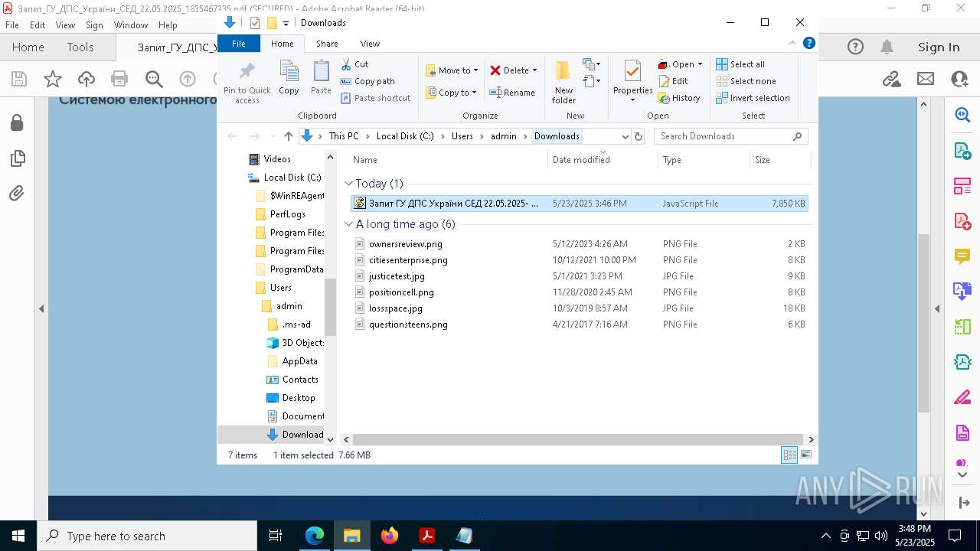The image size is (980, 551).
Task: Collapse the A long time ago group
Action: tap(348, 224)
